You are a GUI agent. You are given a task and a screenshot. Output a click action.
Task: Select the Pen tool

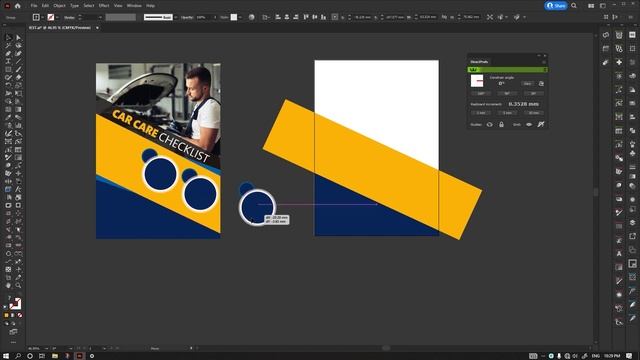click(8, 53)
